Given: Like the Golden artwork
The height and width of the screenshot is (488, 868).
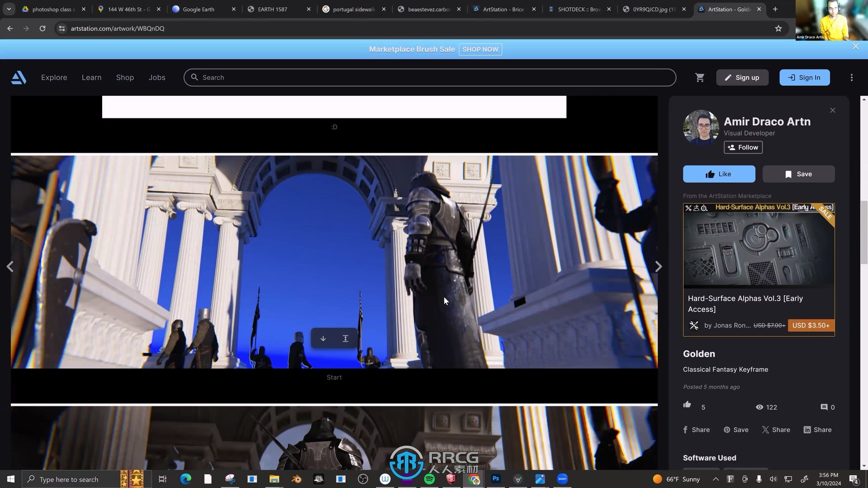Looking at the screenshot, I should [x=719, y=174].
